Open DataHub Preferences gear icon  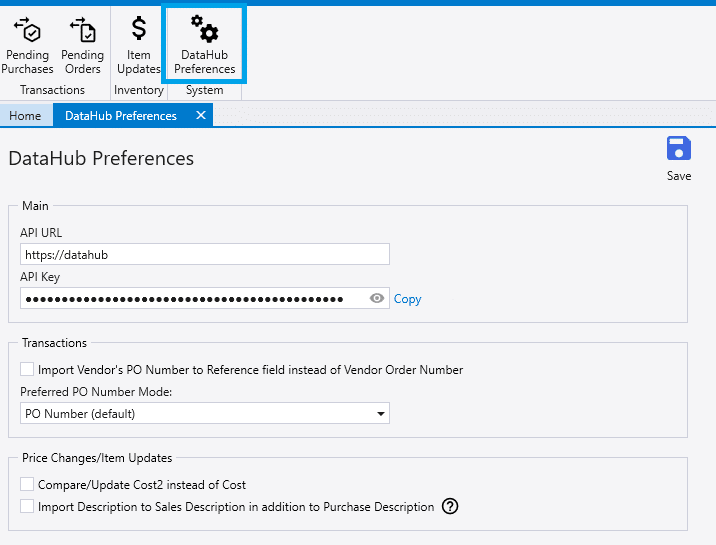pos(205,44)
